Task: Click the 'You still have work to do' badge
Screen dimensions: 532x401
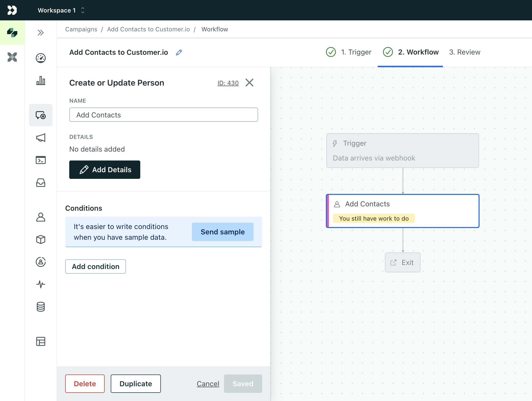Action: (x=374, y=218)
